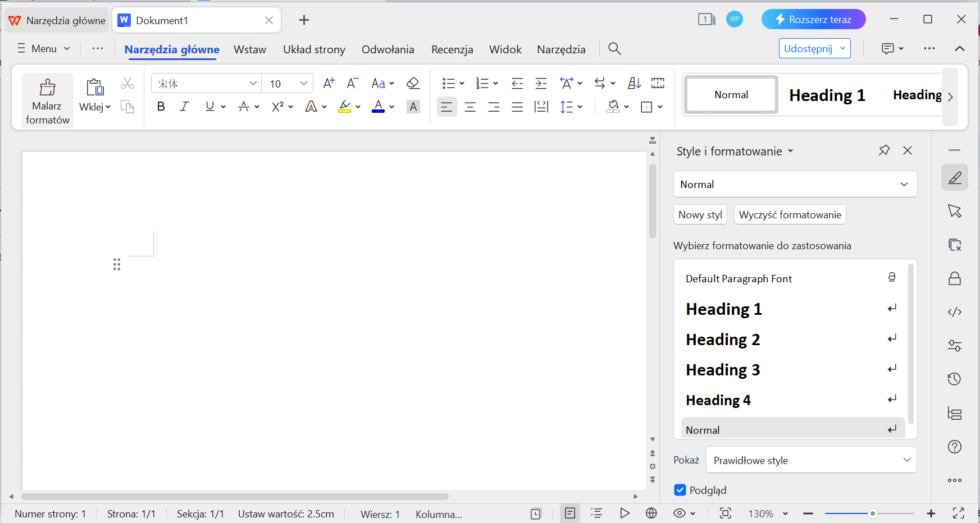Toggle underline formatting
The height and width of the screenshot is (523, 980).
pyautogui.click(x=210, y=107)
